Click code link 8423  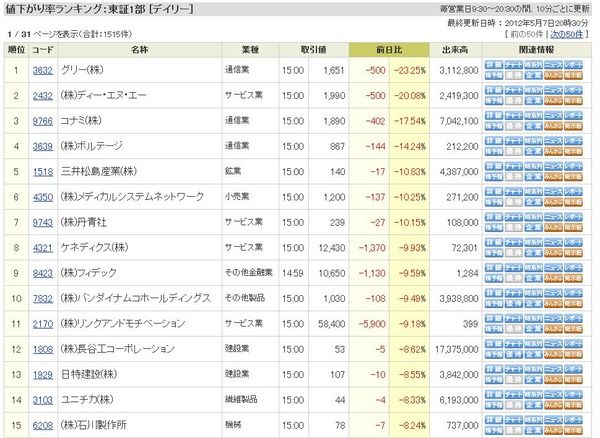click(x=43, y=273)
